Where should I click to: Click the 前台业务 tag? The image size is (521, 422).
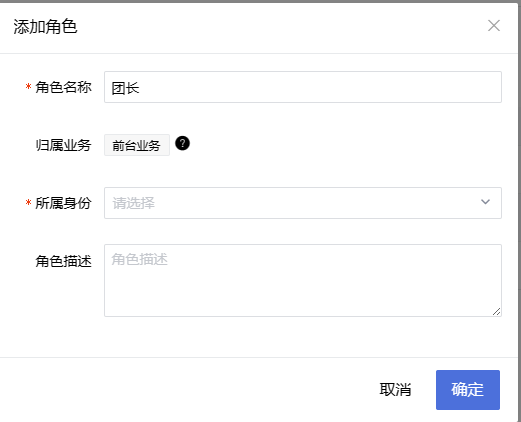[x=137, y=145]
